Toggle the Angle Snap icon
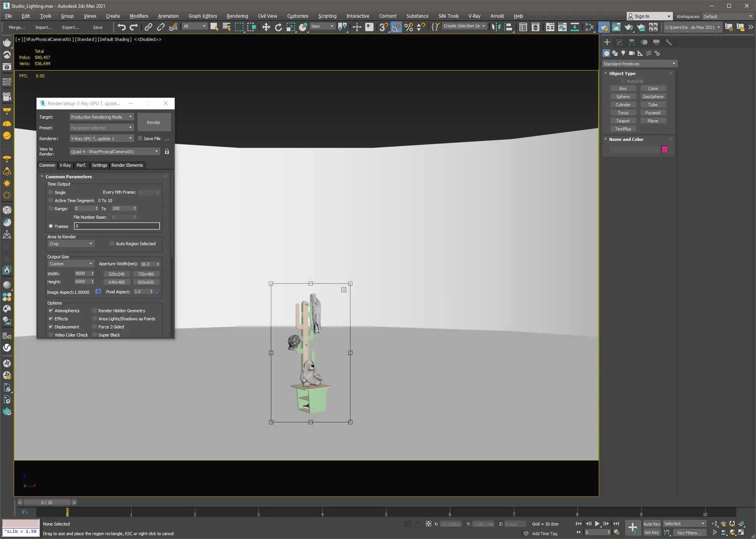The width and height of the screenshot is (756, 539). [396, 27]
